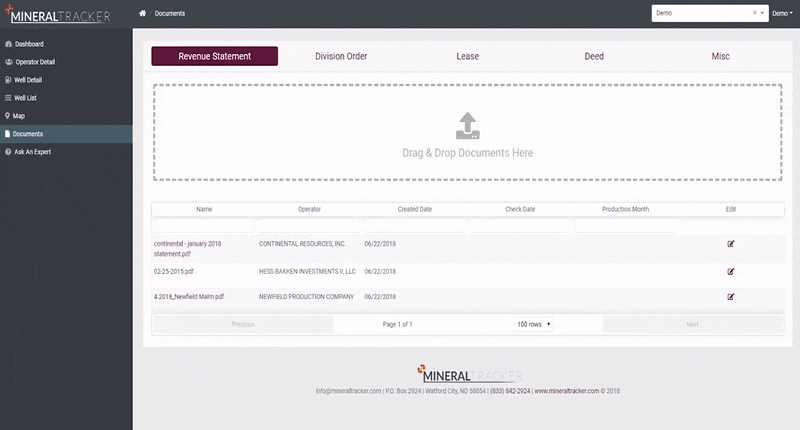This screenshot has width=800, height=430.
Task: Click the 02-25-2015.pdf file name
Action: [174, 271]
